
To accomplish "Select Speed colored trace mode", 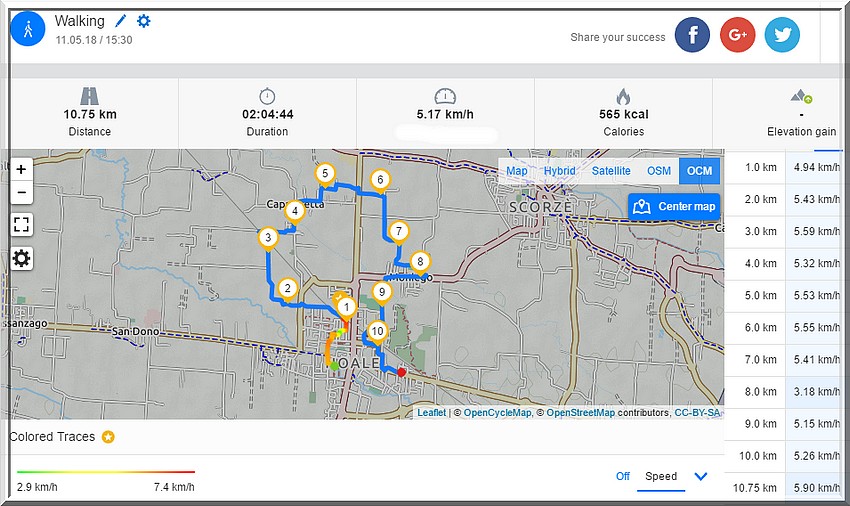I will click(x=660, y=476).
